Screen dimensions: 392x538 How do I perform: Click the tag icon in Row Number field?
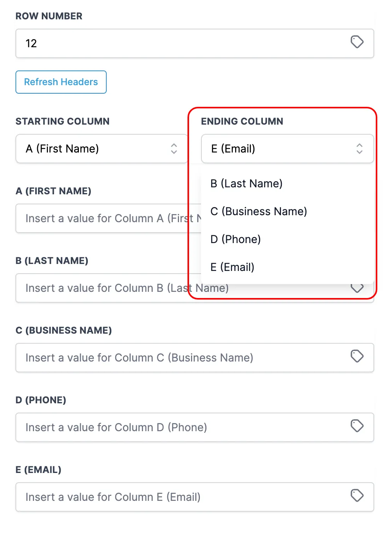(x=357, y=42)
